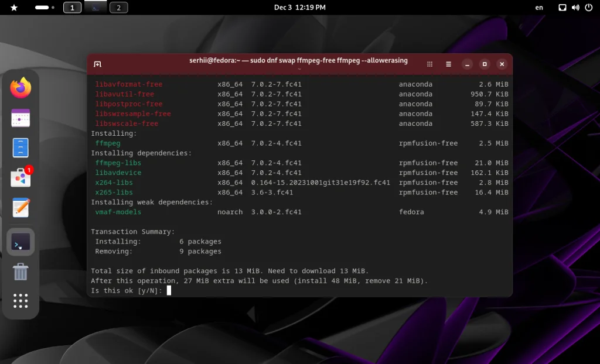Image resolution: width=600 pixels, height=364 pixels.
Task: Expand the volume control in the top bar
Action: [574, 7]
